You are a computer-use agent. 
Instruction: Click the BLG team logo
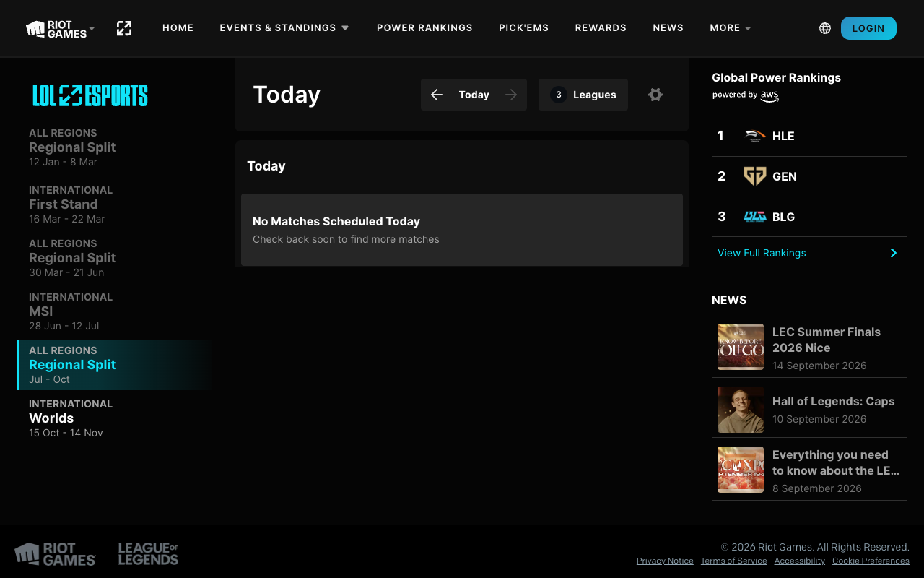pos(755,217)
